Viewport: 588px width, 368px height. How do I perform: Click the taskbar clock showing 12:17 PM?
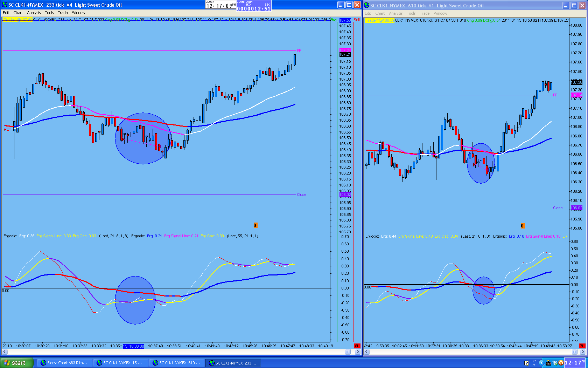[x=575, y=363]
